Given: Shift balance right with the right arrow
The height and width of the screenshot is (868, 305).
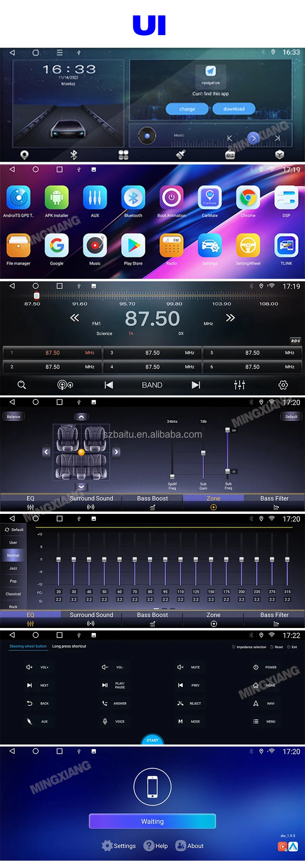Looking at the screenshot, I should pyautogui.click(x=116, y=452).
